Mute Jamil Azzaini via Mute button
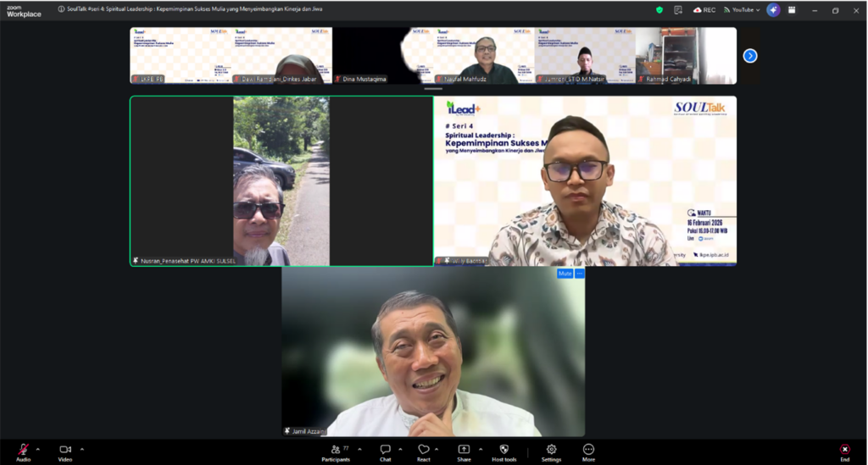868x465 pixels. point(565,274)
